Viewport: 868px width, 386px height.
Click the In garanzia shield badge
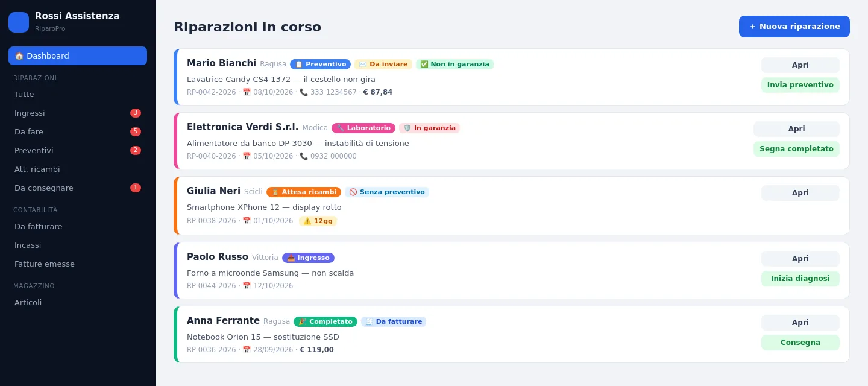coord(429,128)
